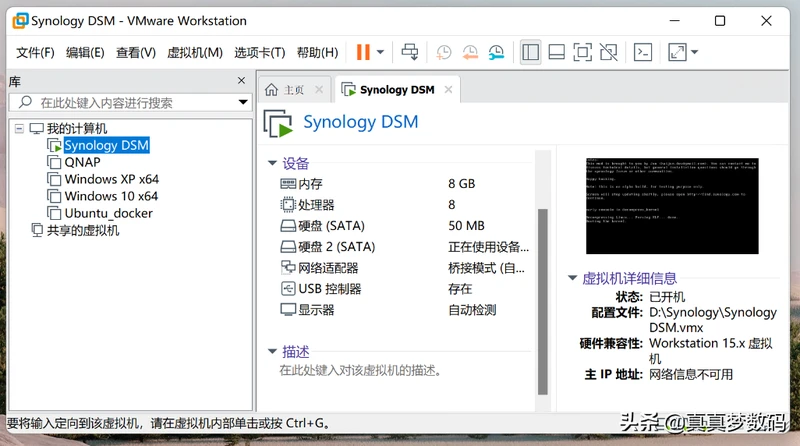Click the Workstation 15.x hardware compatibility value
Screen dimensions: 800x446
(x=711, y=351)
